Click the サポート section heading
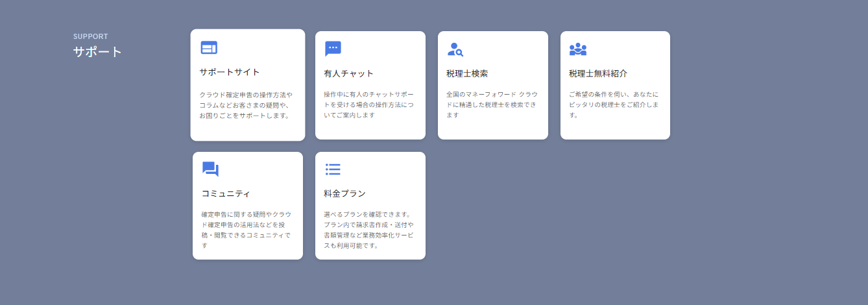 pyautogui.click(x=97, y=52)
